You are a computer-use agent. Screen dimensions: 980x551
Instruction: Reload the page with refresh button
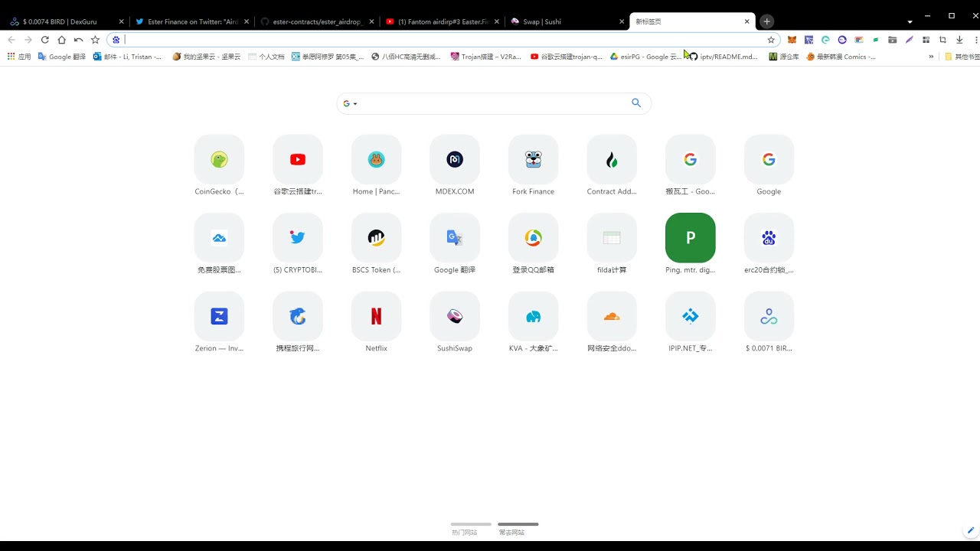(x=44, y=40)
